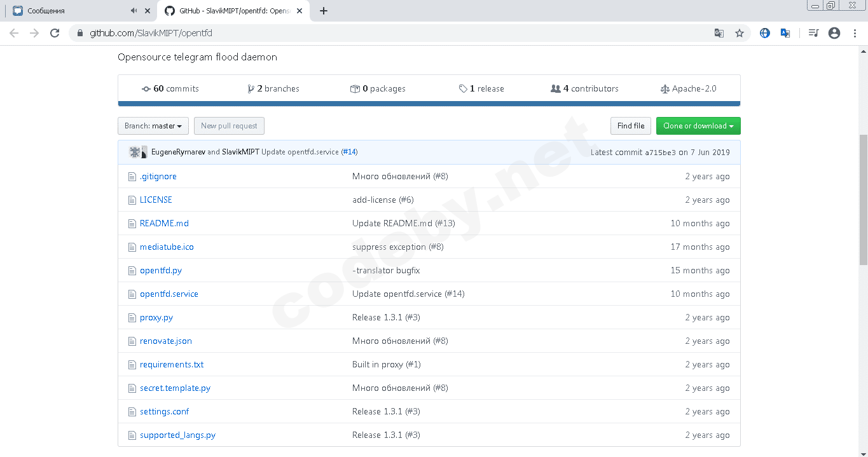The width and height of the screenshot is (868, 457).
Task: Select the GitHub SlavikMIPT/opentfd tab
Action: [232, 11]
